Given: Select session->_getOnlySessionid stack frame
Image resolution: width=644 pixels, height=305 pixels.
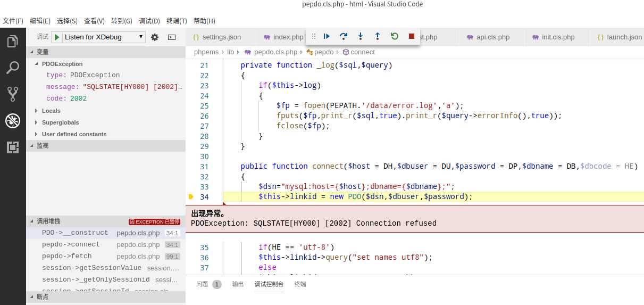Looking at the screenshot, I should [x=106, y=280].
